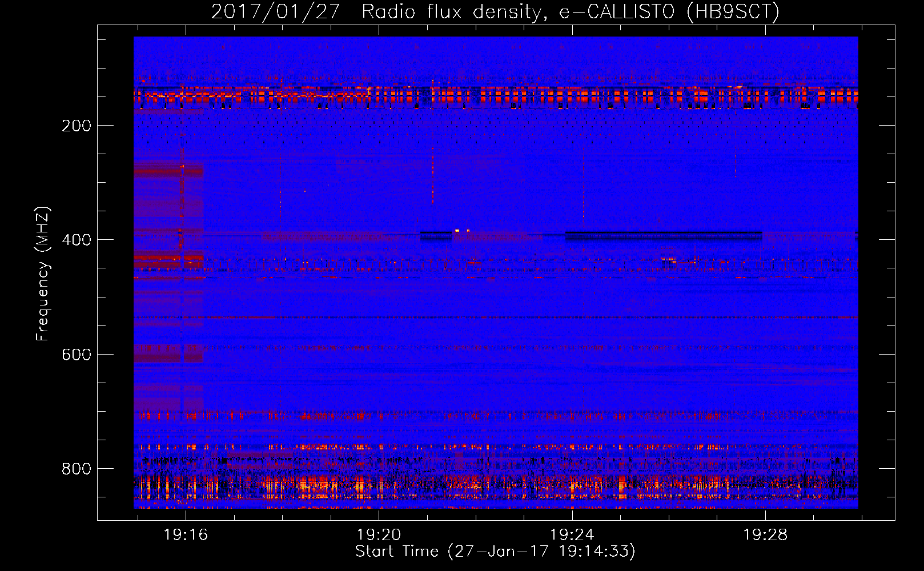Screen dimensions: 924x571
Task: Click the '19:16' time tick label
Action: [186, 535]
